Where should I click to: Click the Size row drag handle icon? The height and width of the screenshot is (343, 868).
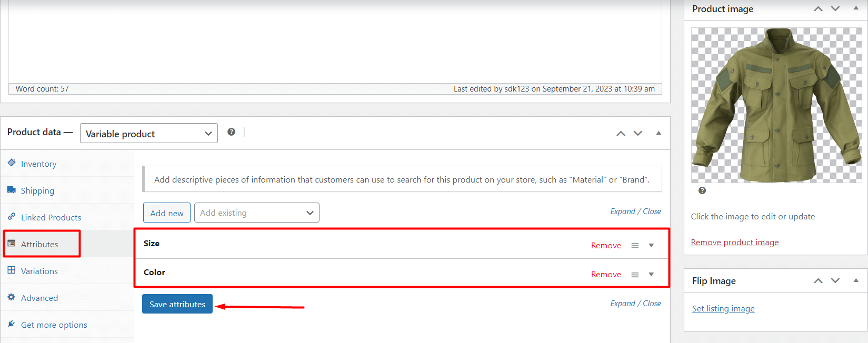[x=635, y=246]
